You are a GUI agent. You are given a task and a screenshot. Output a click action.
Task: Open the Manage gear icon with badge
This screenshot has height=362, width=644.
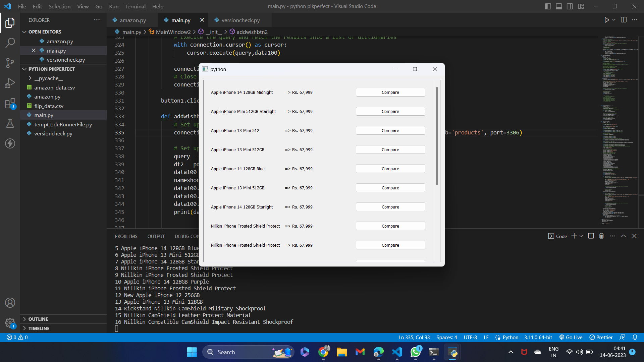pyautogui.click(x=10, y=323)
